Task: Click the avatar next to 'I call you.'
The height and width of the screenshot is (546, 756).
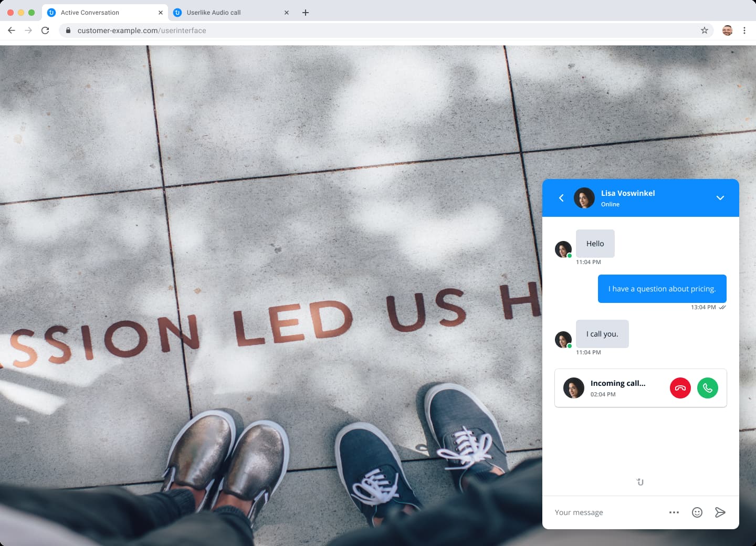Action: tap(563, 340)
